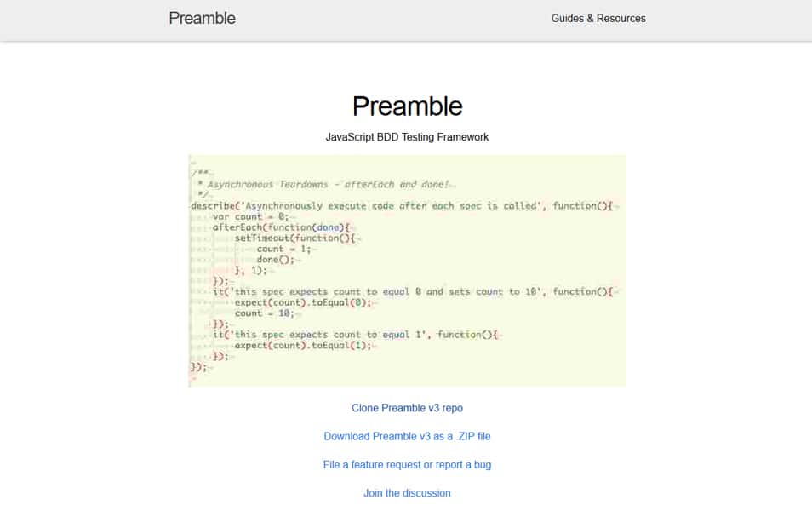Open the Clone Preamble v3 repo link
Viewport: 812px width, 511px height.
[407, 408]
